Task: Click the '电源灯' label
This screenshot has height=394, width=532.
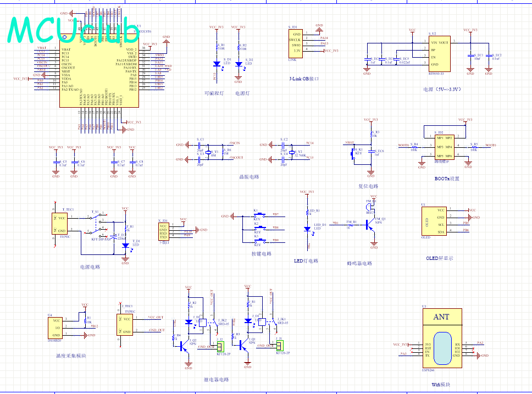Action: [x=242, y=93]
